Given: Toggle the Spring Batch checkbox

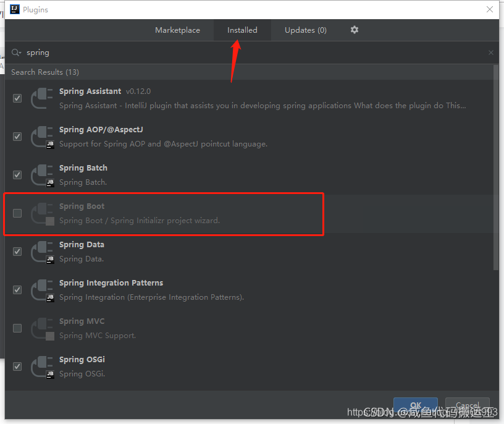Looking at the screenshot, I should 17,175.
